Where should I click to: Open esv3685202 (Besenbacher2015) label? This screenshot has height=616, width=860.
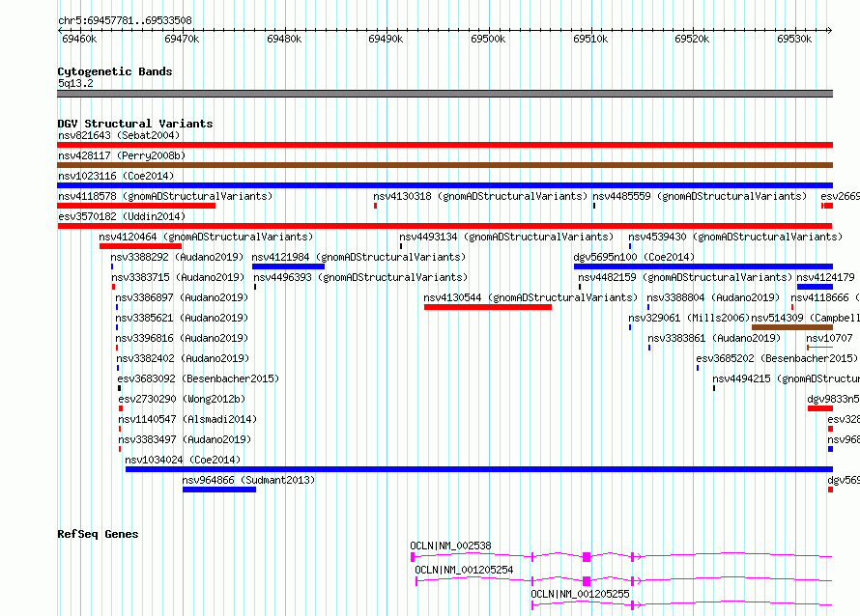click(777, 358)
